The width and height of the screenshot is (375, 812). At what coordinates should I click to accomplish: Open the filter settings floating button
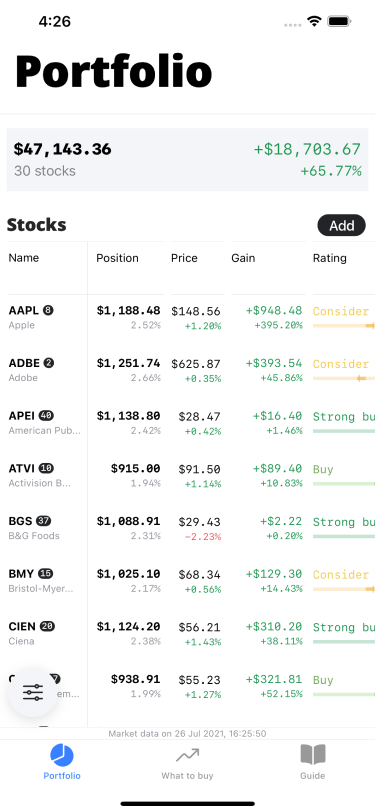pyautogui.click(x=33, y=692)
